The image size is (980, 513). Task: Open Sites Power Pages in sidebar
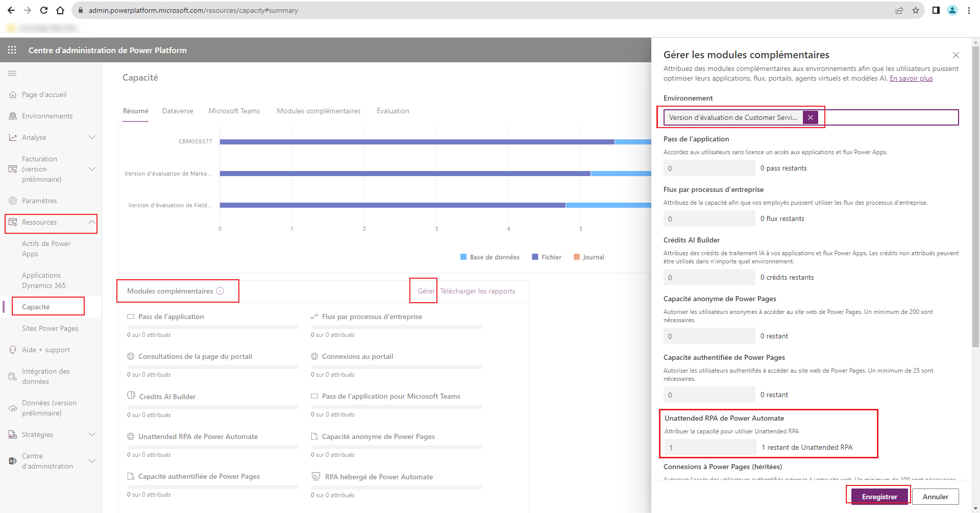point(50,328)
